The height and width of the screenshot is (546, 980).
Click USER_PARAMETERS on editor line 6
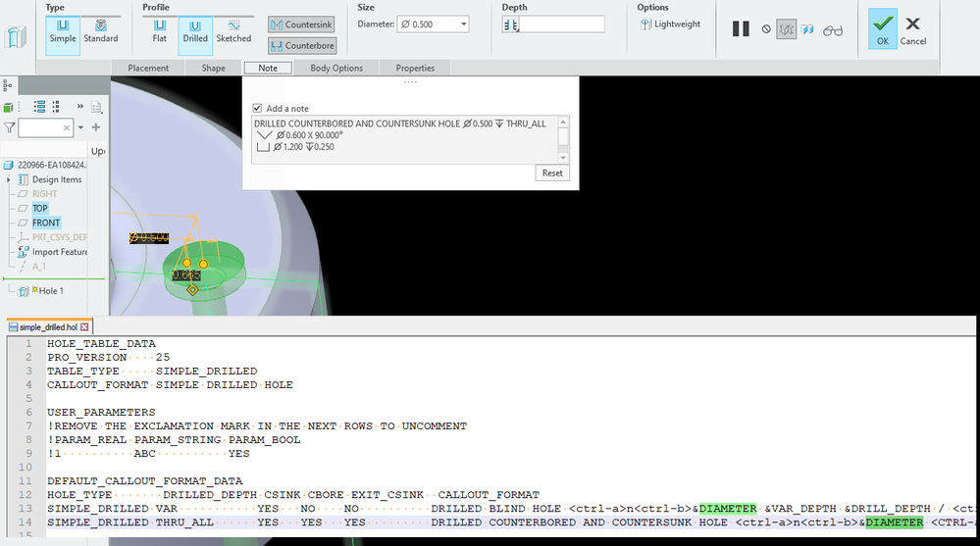[101, 413]
